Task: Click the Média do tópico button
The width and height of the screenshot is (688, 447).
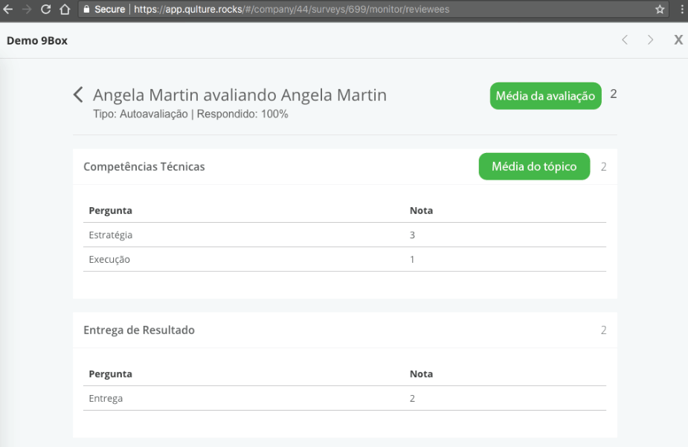Action: click(534, 167)
